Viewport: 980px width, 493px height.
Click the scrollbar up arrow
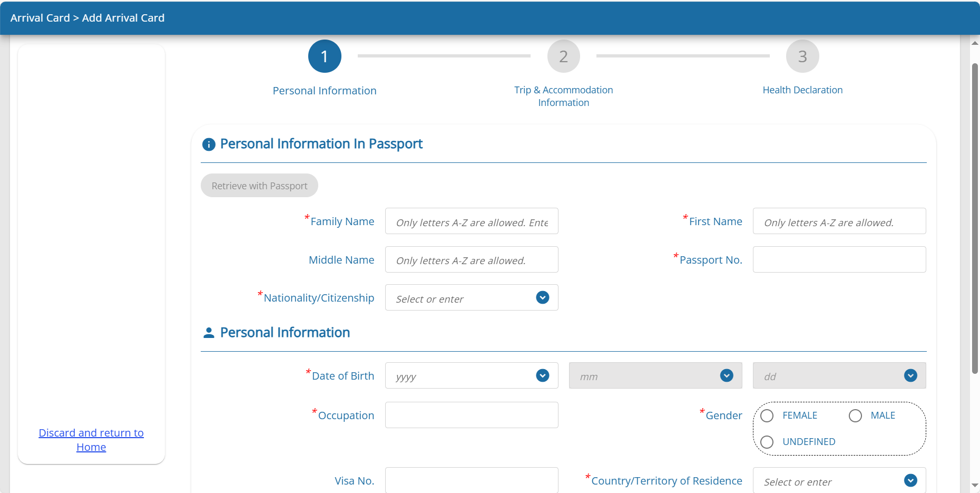point(975,43)
